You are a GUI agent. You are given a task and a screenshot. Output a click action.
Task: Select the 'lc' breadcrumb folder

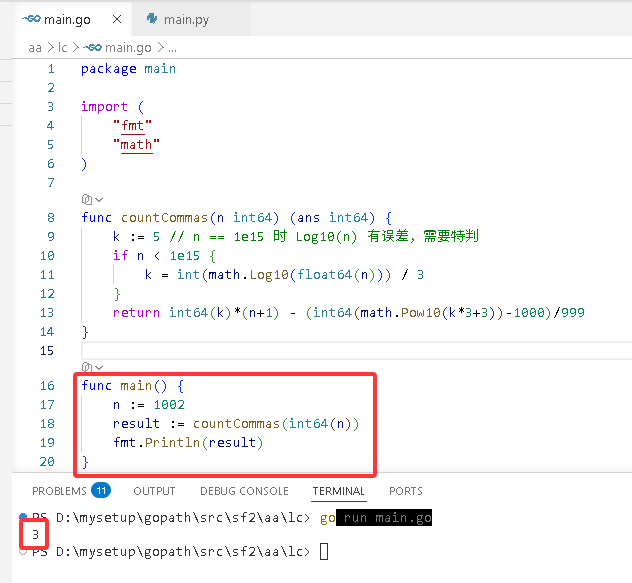pyautogui.click(x=62, y=48)
